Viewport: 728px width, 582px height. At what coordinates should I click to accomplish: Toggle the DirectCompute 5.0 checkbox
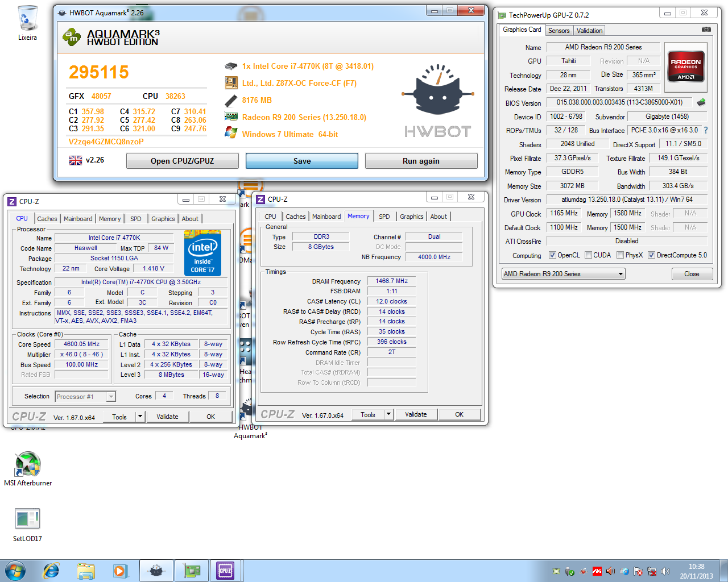point(652,255)
